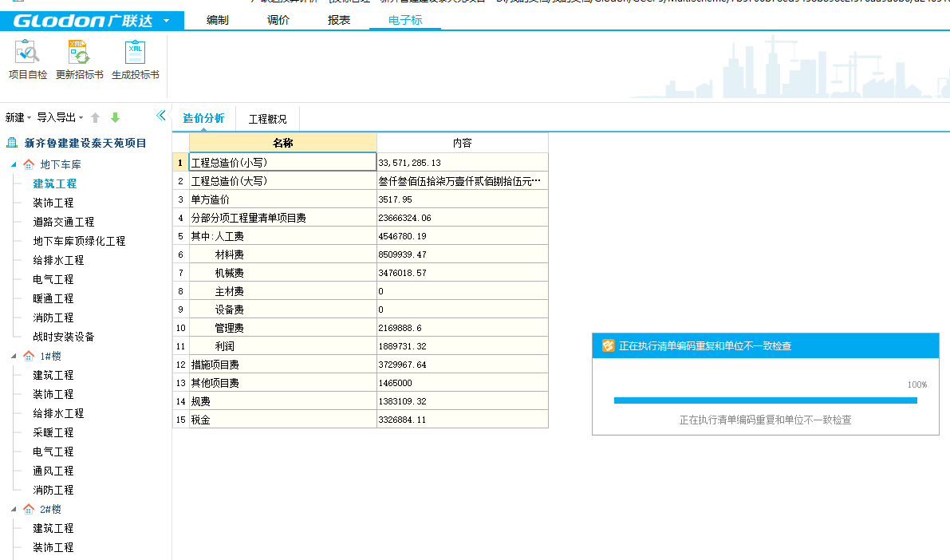Click the value 33,571,285.13 cell
This screenshot has height=560, width=950.
tap(463, 163)
